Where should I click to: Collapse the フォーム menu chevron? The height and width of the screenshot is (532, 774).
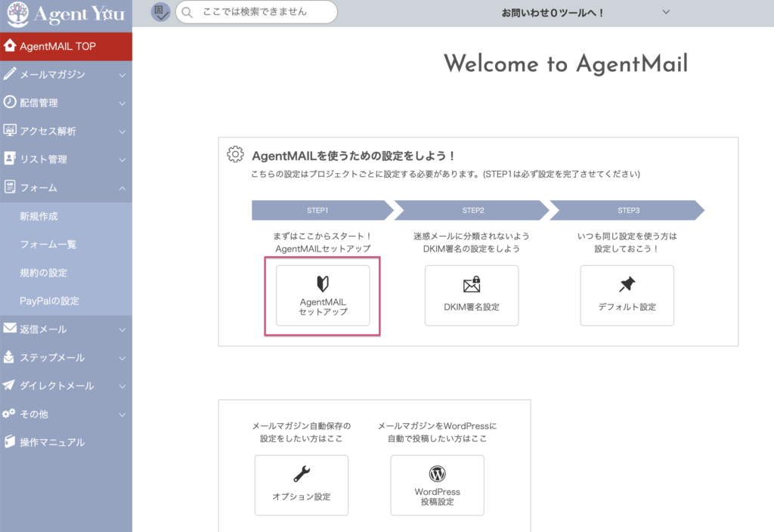pyautogui.click(x=122, y=188)
